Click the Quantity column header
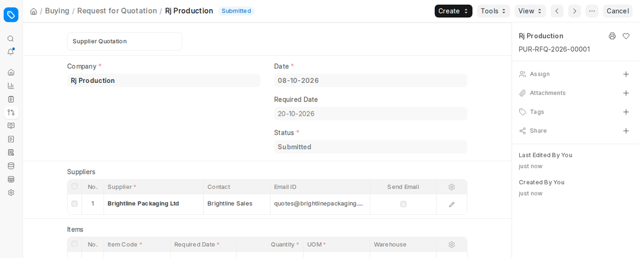644x258 pixels. [270, 244]
